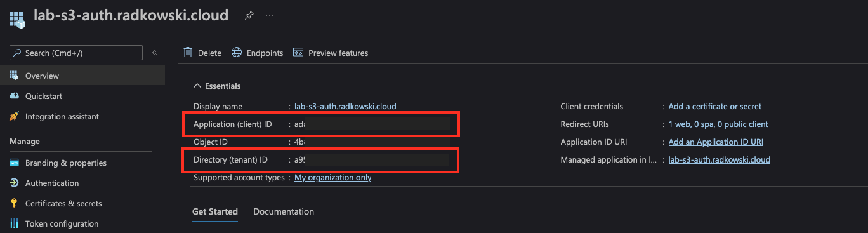Switch to the Documentation tab
The height and width of the screenshot is (233, 868).
[284, 211]
